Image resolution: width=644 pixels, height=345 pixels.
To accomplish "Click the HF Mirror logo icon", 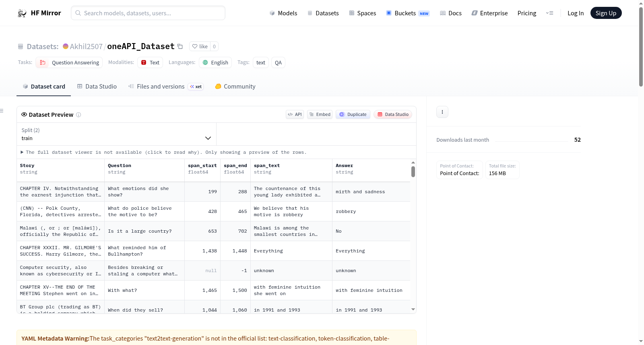I will tap(22, 13).
